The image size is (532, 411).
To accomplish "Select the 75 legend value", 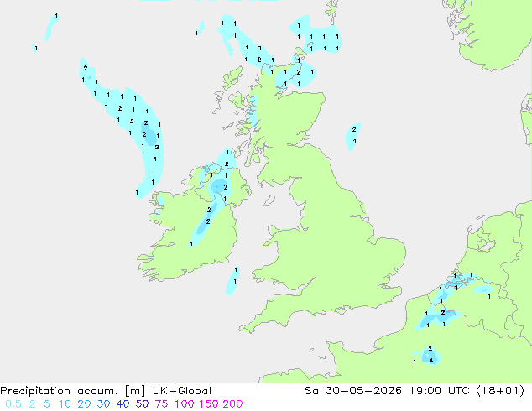I will (x=161, y=404).
